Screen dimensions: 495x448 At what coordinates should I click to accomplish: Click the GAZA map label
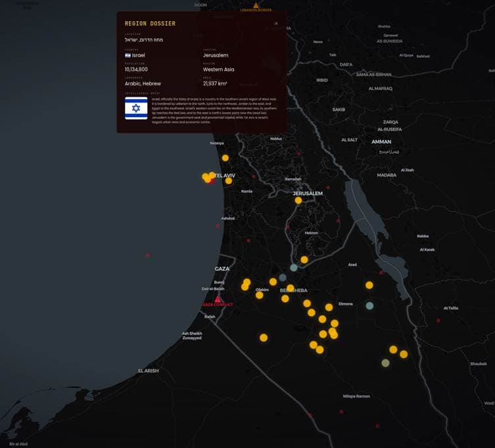coord(222,269)
